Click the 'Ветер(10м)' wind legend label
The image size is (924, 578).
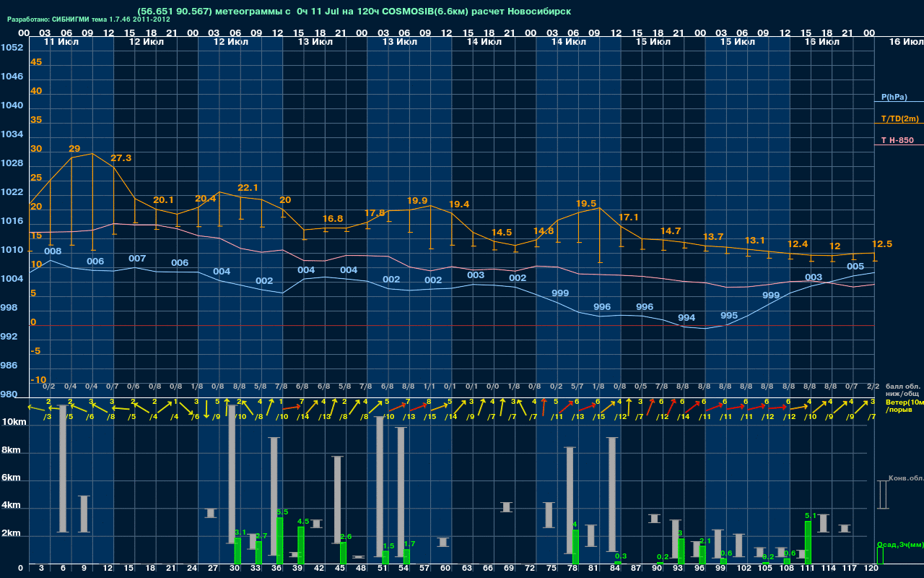tap(904, 402)
